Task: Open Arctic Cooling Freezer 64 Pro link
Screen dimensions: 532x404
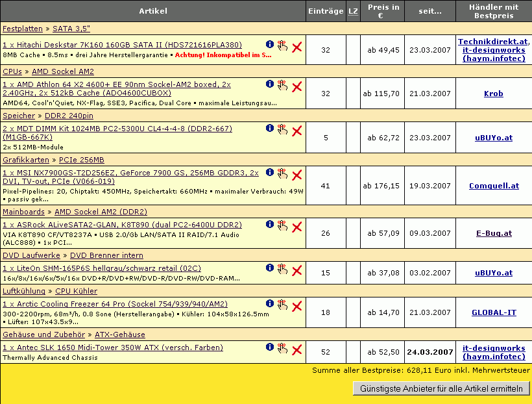Action: pos(115,304)
